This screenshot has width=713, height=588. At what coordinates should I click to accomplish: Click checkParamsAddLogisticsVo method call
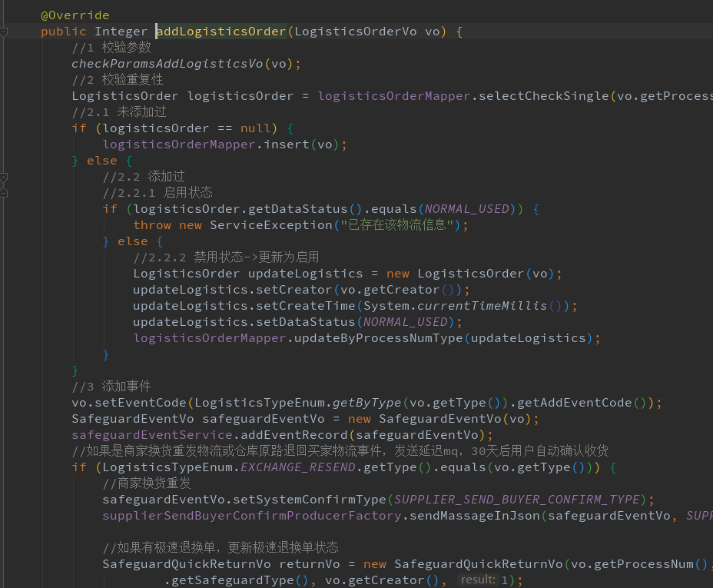(167, 64)
